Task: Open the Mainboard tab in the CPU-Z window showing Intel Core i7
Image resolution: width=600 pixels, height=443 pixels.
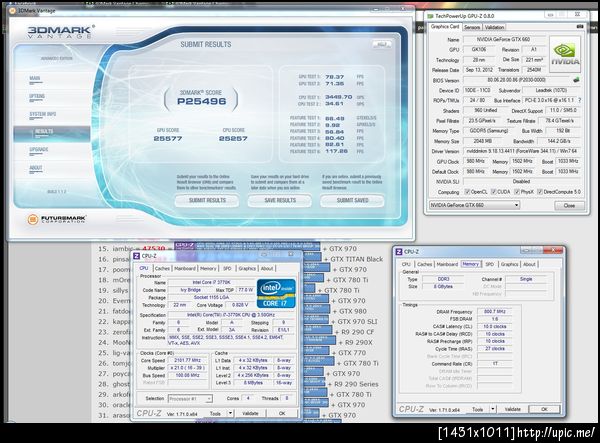Action: click(185, 269)
